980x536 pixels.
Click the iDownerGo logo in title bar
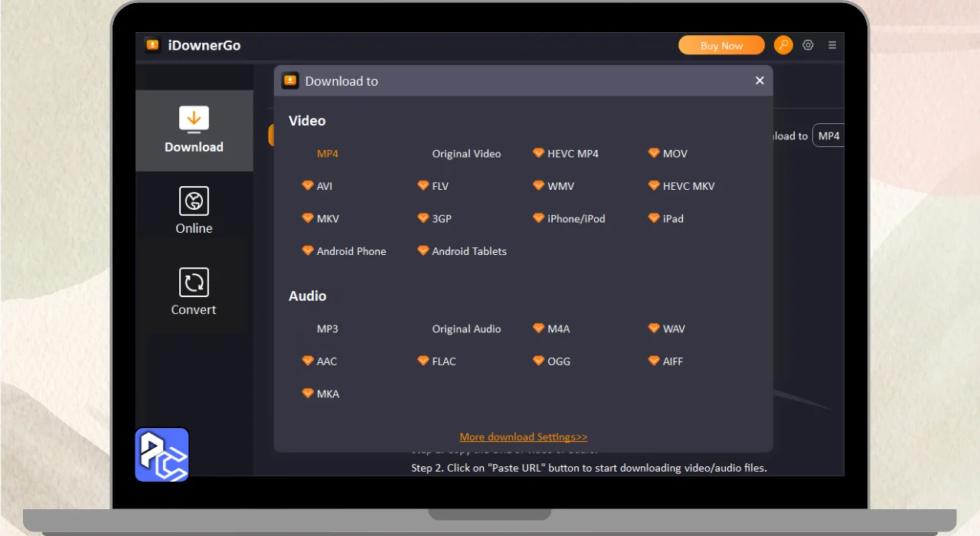(152, 45)
